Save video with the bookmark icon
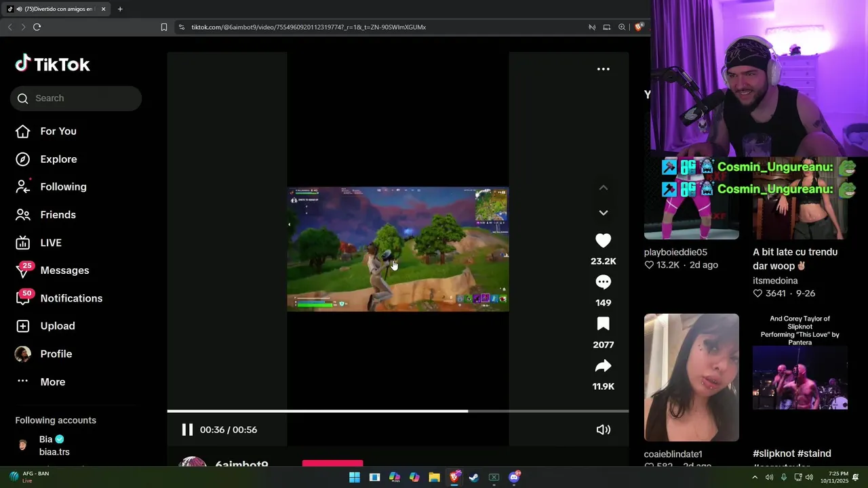 [603, 324]
